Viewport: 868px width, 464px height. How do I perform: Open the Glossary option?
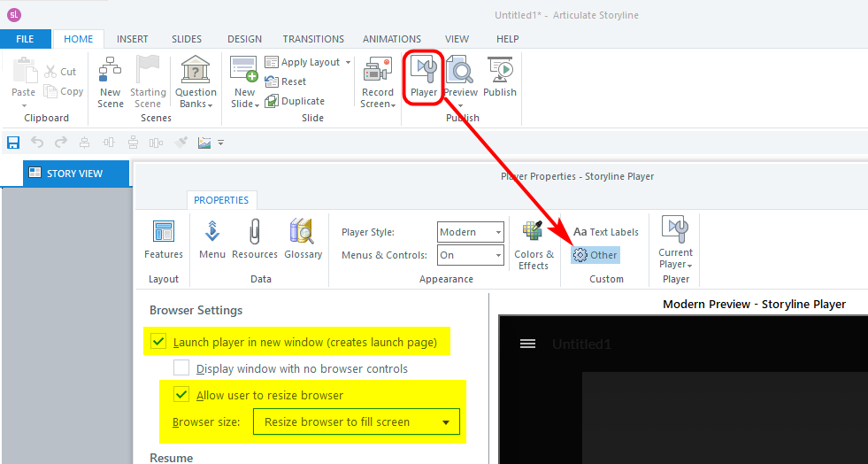(303, 239)
